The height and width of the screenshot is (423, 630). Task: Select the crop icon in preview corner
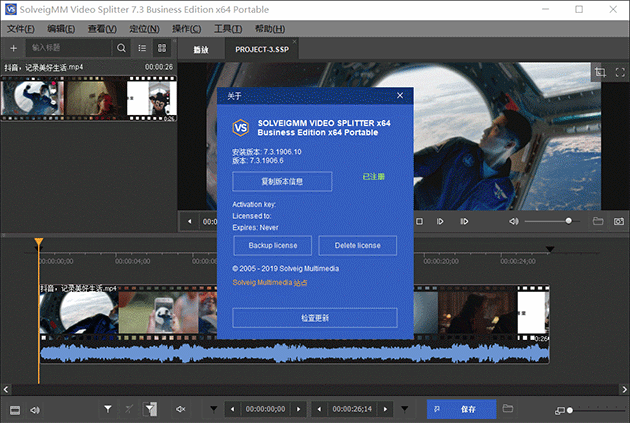coord(600,72)
